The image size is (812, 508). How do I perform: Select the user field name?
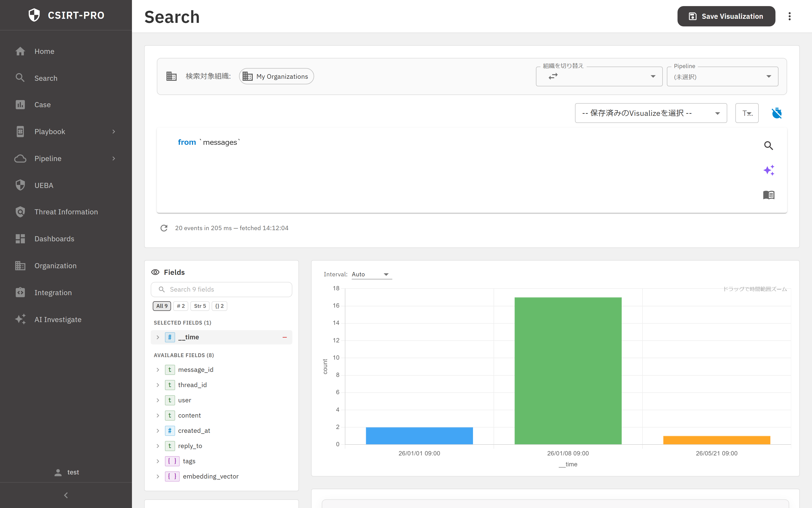[184, 400]
